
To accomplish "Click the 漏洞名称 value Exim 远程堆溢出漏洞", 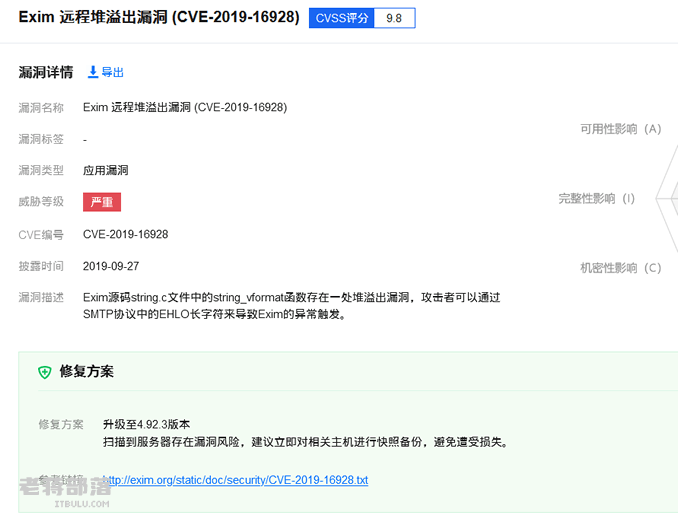I will [x=185, y=107].
